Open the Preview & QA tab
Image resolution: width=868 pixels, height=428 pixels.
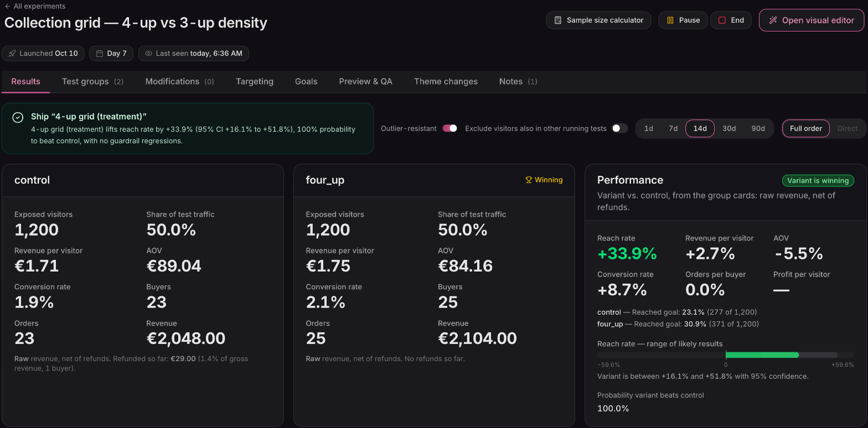(x=366, y=81)
